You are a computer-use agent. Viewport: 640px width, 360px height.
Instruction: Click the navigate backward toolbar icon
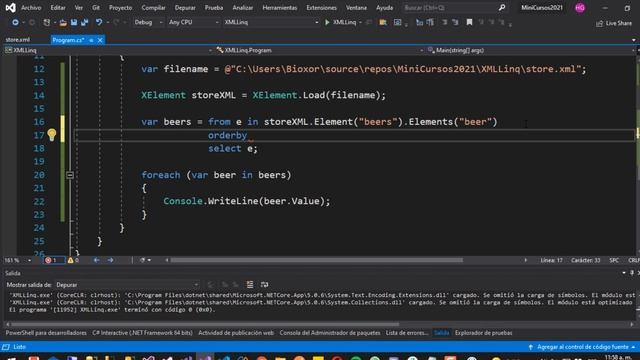point(15,22)
